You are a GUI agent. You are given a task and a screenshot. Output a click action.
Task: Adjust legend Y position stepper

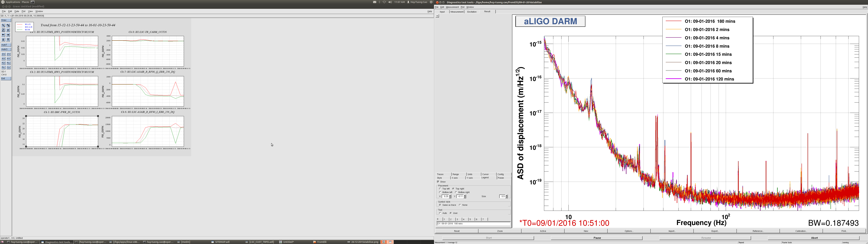pos(465,197)
